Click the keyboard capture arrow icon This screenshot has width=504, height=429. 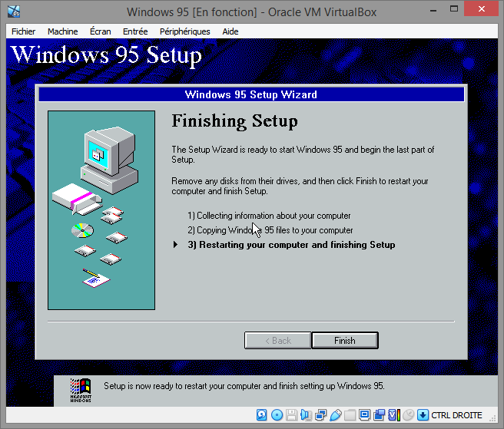[x=423, y=415]
